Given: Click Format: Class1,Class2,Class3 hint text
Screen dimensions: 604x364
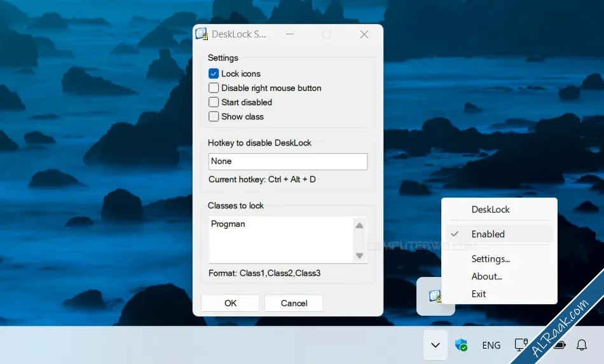Looking at the screenshot, I should click(x=264, y=273).
